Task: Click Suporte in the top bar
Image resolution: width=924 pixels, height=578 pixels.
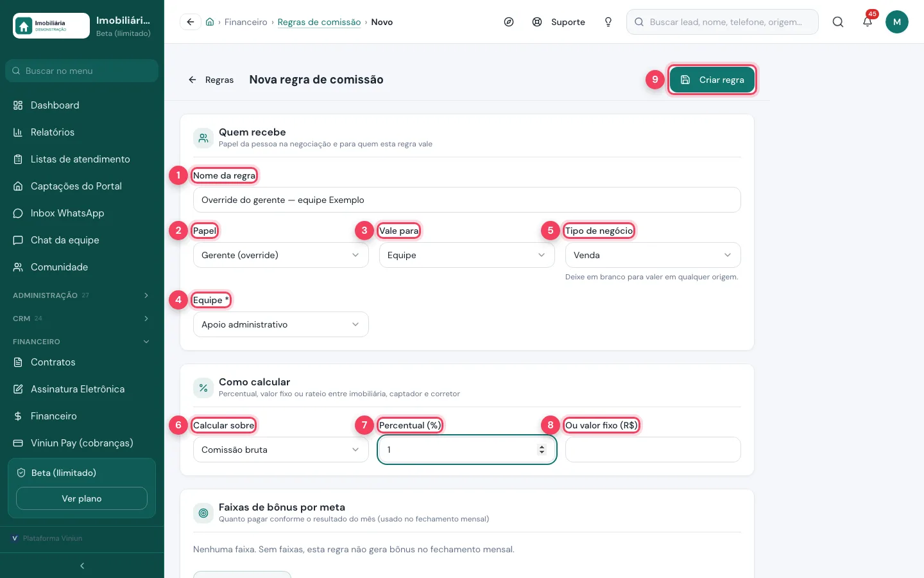Action: coord(559,22)
